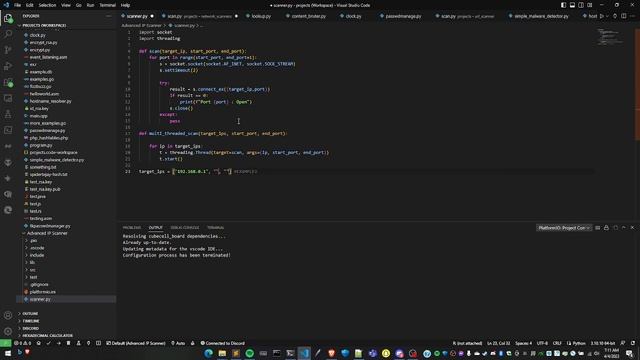The width and height of the screenshot is (640, 360).
Task: Open the Extensions view in activity bar
Action: point(8,82)
